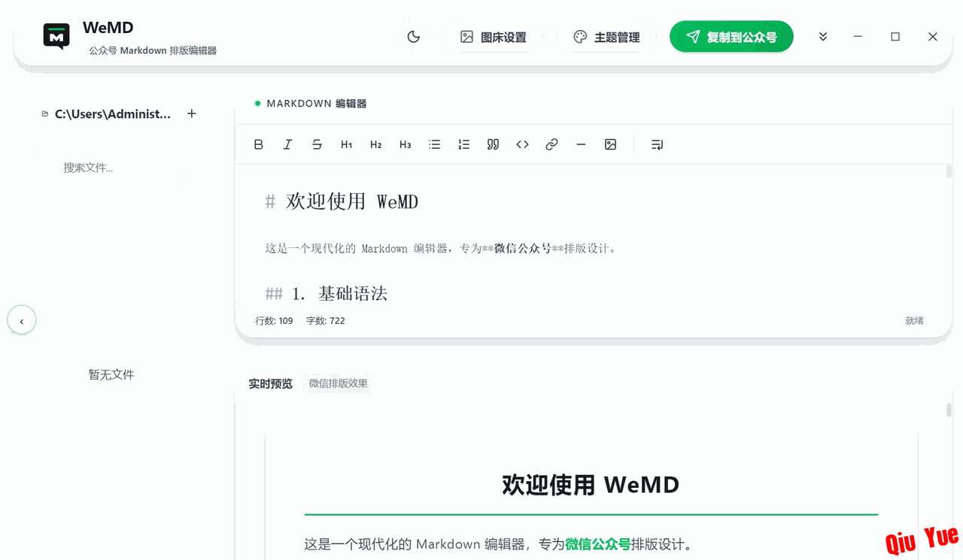Insert a level 3 heading (H3)
The image size is (963, 560).
tap(405, 144)
